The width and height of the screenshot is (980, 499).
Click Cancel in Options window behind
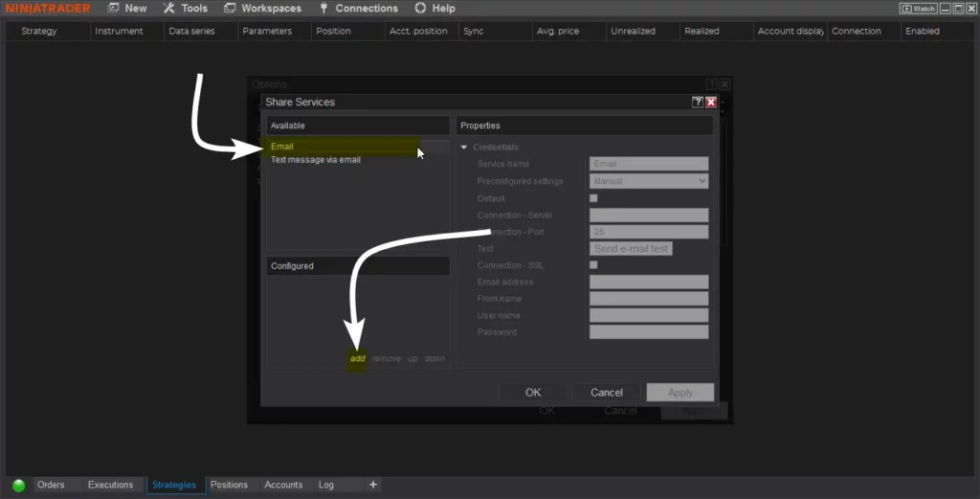[x=620, y=411]
